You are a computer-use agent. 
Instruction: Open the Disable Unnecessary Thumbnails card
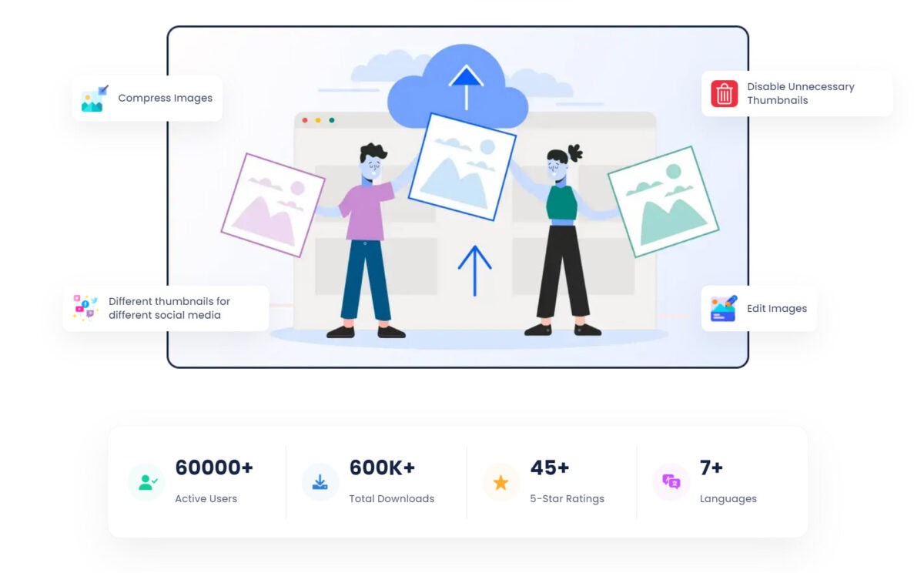tap(797, 92)
